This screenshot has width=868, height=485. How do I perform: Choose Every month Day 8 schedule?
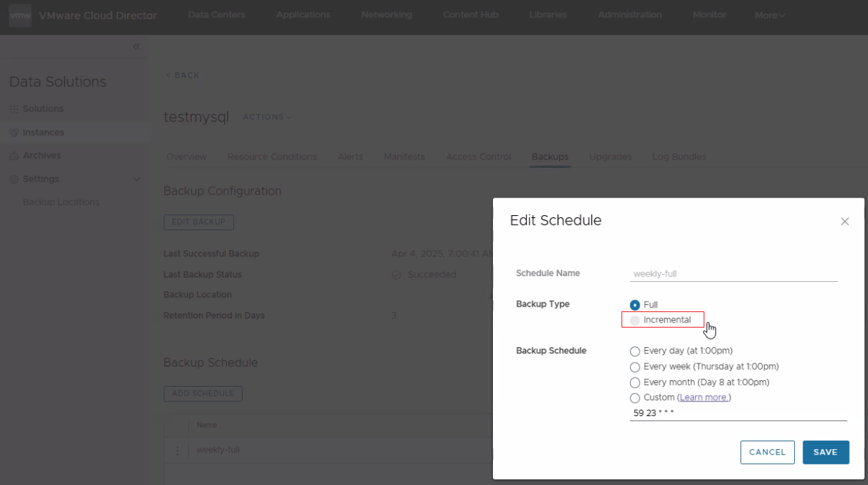(635, 383)
